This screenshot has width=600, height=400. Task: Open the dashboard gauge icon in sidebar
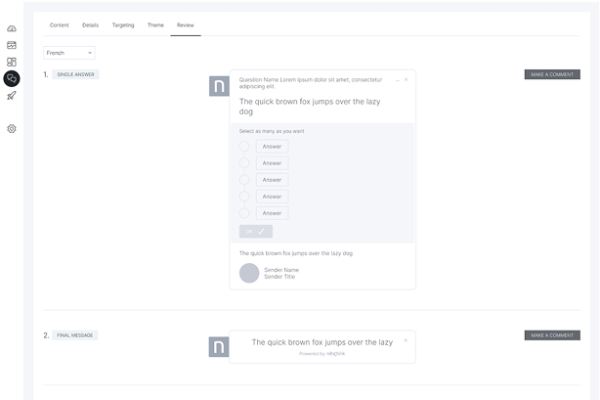12,28
